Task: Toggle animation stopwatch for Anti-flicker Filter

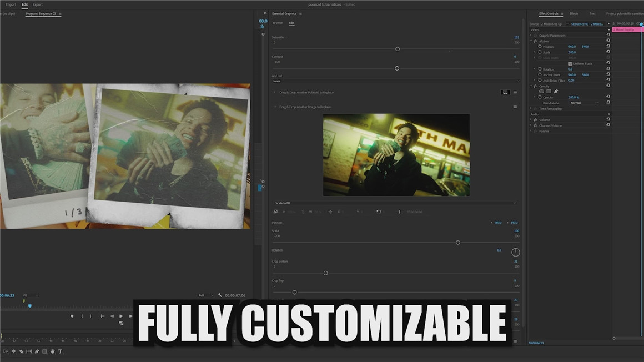Action: [x=540, y=81]
